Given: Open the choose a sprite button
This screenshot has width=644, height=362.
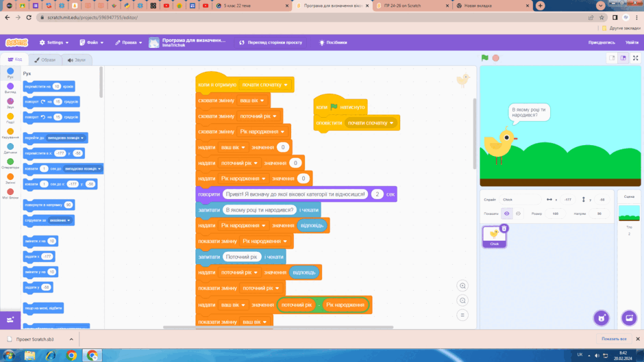Looking at the screenshot, I should (602, 318).
